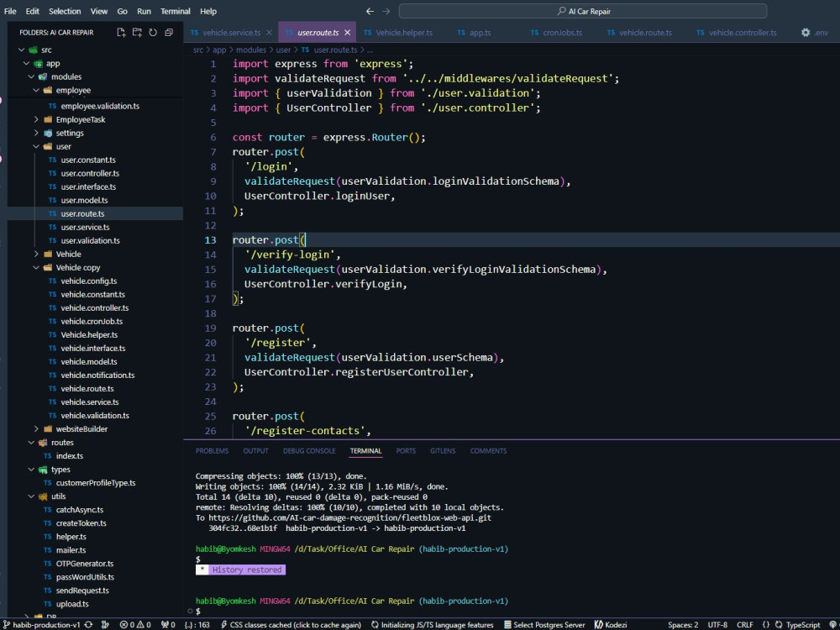This screenshot has width=840, height=630.
Task: Click CSS classes cached status item
Action: click(x=291, y=625)
